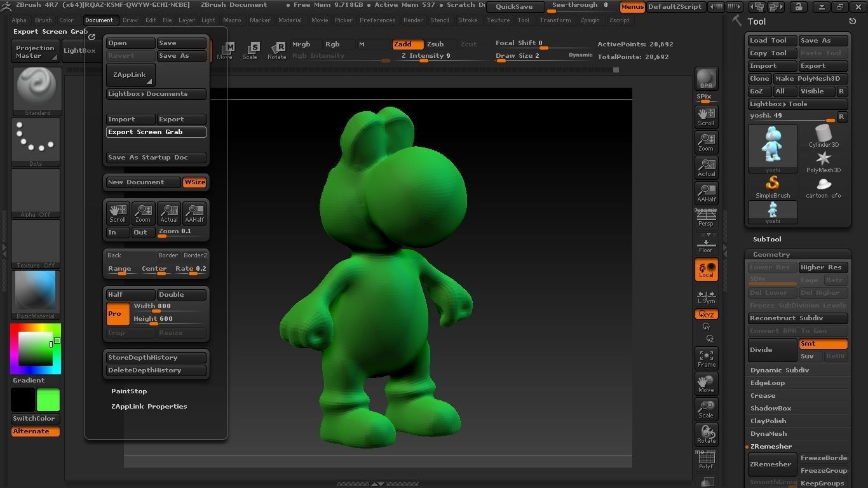Image resolution: width=868 pixels, height=488 pixels.
Task: Toggle the Smt smoothing option
Action: tap(823, 344)
